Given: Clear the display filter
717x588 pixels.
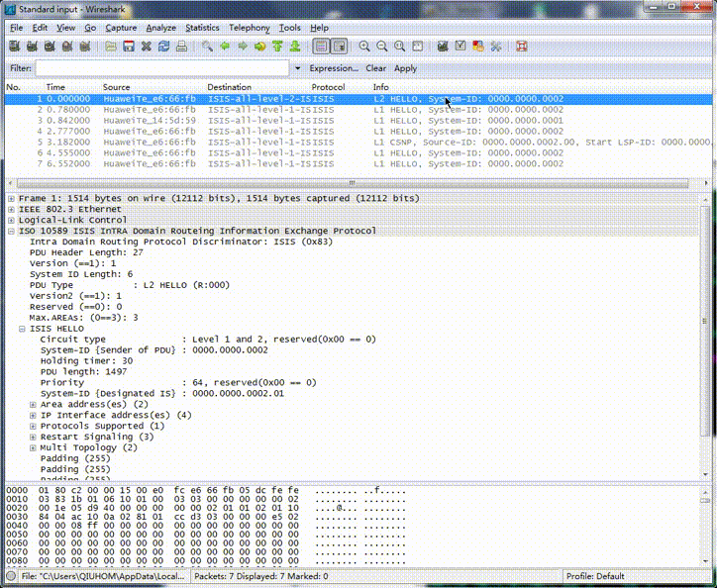Looking at the screenshot, I should pyautogui.click(x=376, y=68).
